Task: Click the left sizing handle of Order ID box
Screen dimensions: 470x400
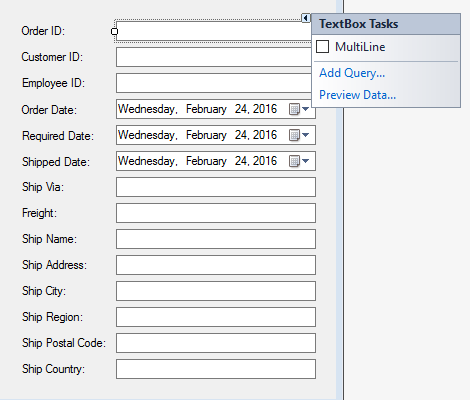Action: pyautogui.click(x=114, y=31)
